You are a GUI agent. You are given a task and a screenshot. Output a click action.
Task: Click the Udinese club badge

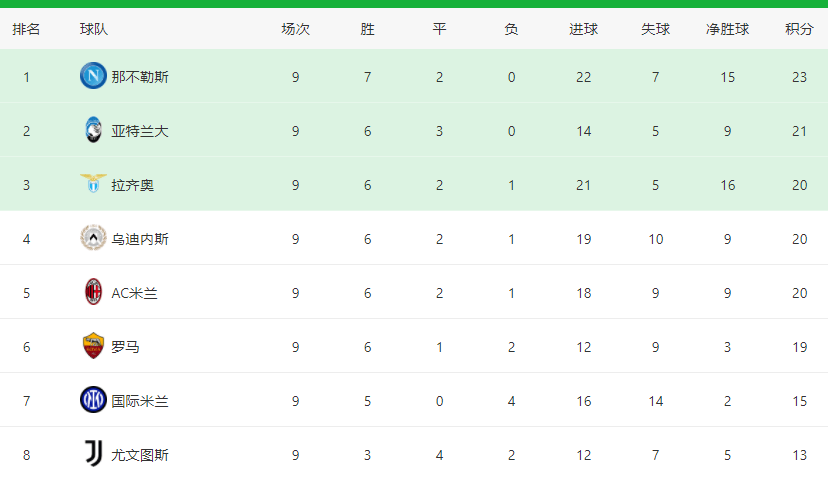(93, 238)
